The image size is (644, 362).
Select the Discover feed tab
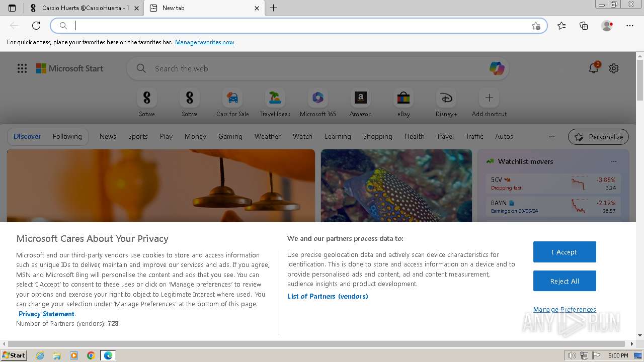(x=27, y=136)
